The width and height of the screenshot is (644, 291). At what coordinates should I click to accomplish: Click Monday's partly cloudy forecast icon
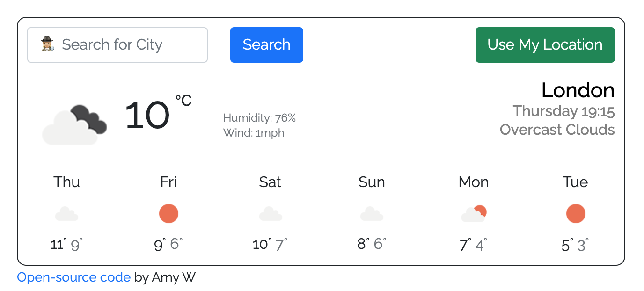(x=474, y=214)
